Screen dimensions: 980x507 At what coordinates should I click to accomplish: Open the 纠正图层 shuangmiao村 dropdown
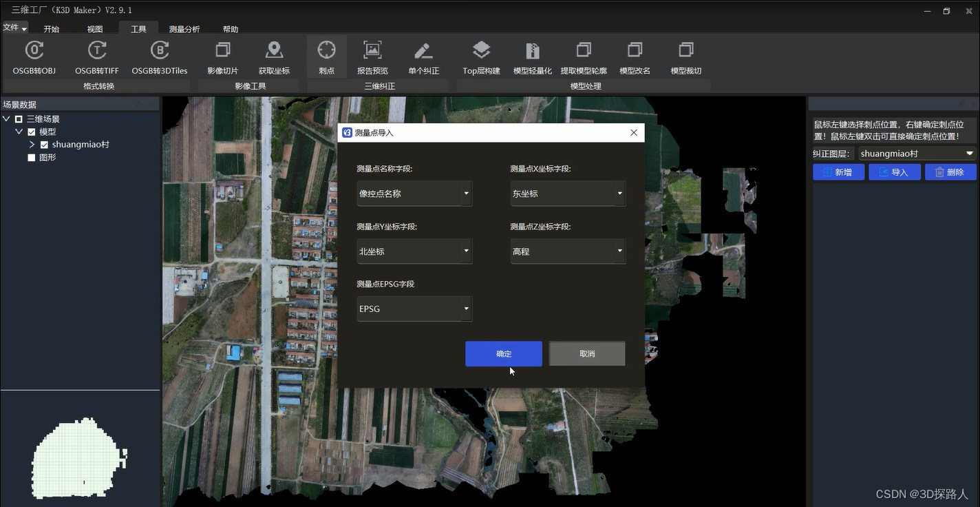(917, 154)
